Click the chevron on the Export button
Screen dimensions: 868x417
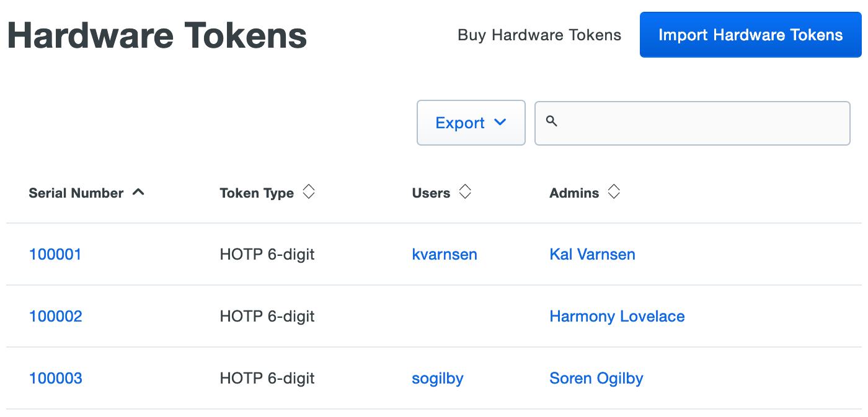[500, 123]
